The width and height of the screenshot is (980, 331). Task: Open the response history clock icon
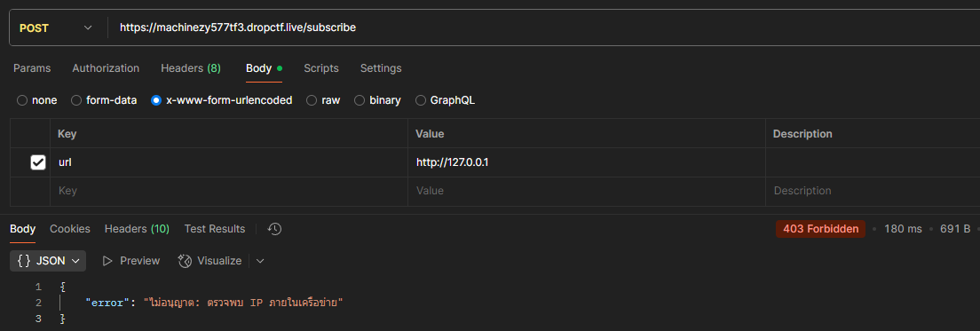coord(274,229)
